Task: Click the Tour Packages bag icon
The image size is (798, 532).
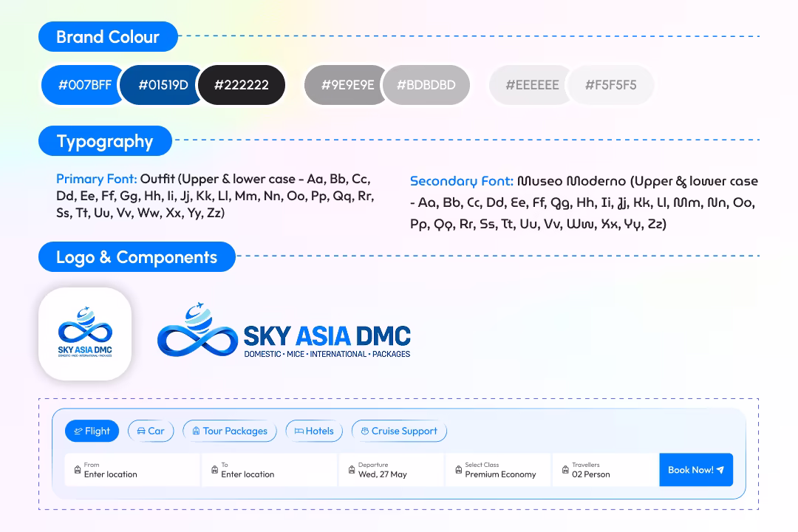Action: coord(196,432)
